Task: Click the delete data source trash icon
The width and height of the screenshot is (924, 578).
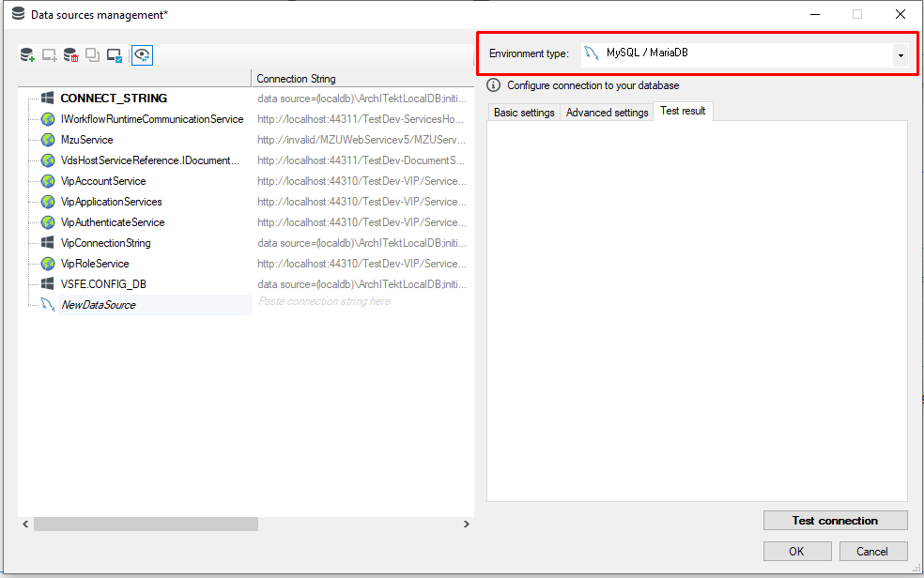Action: [70, 55]
